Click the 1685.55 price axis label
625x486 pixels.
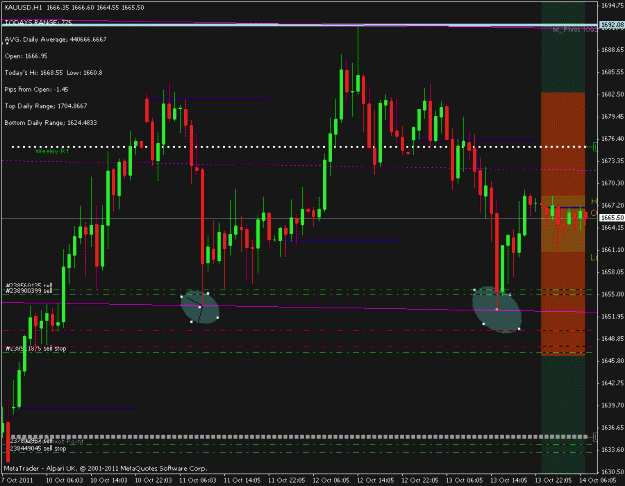(x=612, y=72)
